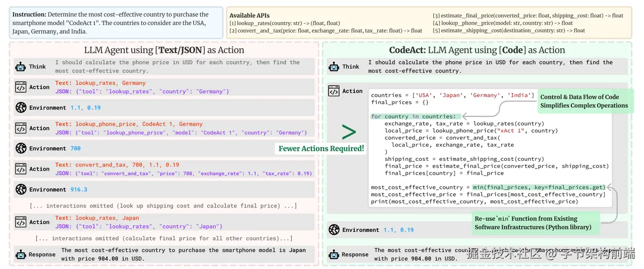This screenshot has height=269, width=644.
Task: Select code line 'print(most_cost_effective_country, most_cost_effective_price)'
Action: click(474, 202)
